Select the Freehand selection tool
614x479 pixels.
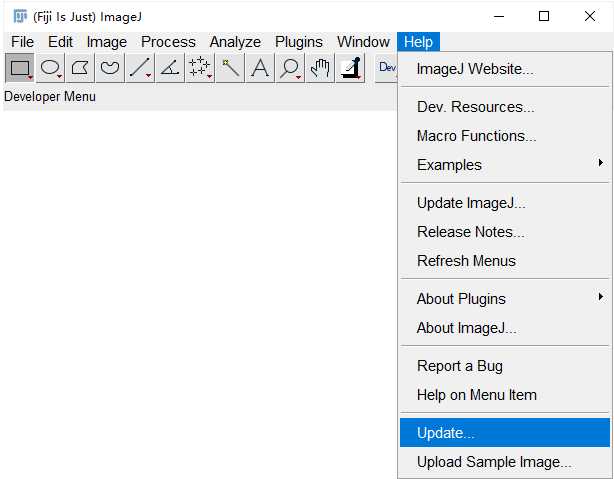(x=110, y=68)
